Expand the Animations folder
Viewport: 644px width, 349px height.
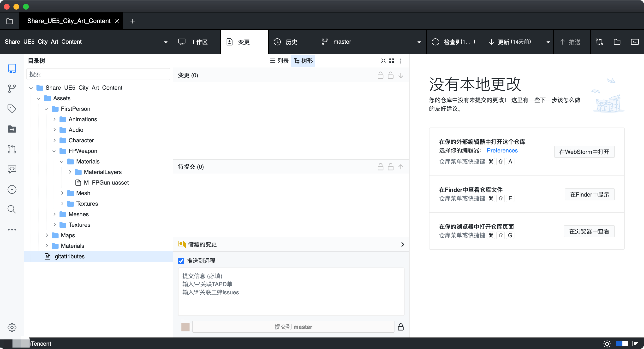pos(54,119)
